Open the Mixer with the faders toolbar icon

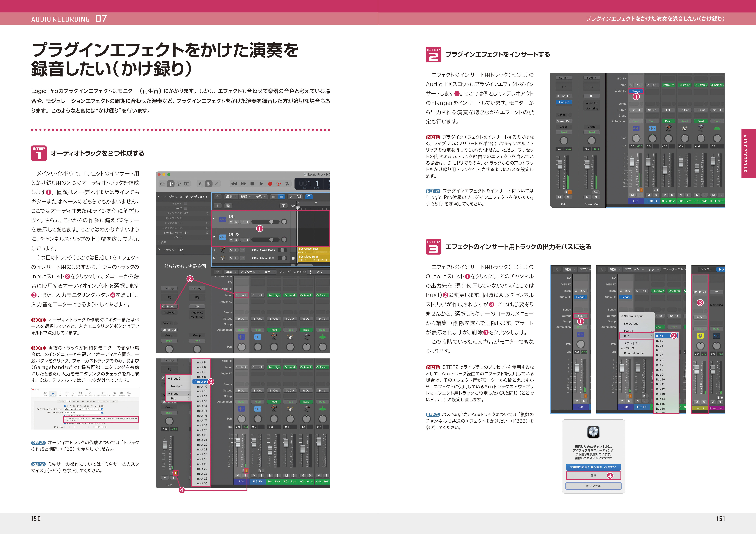pyautogui.click(x=209, y=184)
